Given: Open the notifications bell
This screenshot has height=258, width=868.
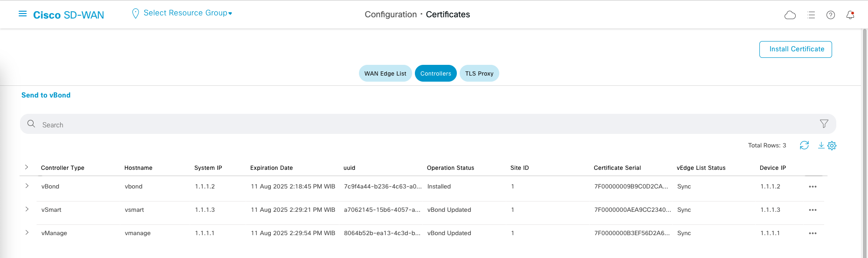Looking at the screenshot, I should pyautogui.click(x=850, y=15).
